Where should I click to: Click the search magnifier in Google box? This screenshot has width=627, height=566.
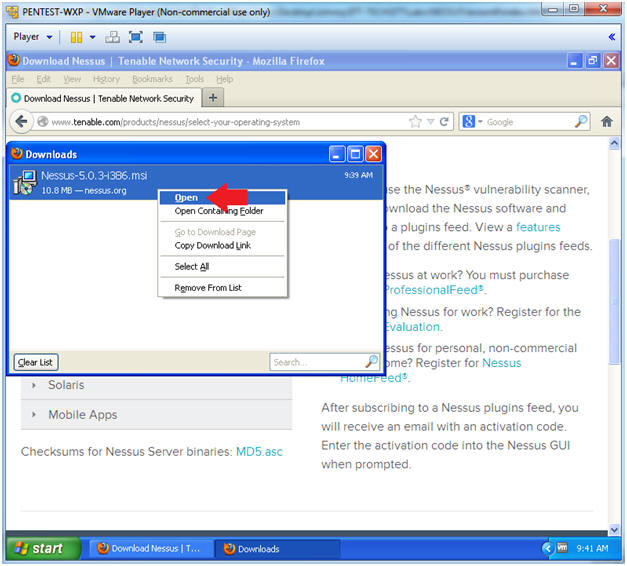[581, 122]
